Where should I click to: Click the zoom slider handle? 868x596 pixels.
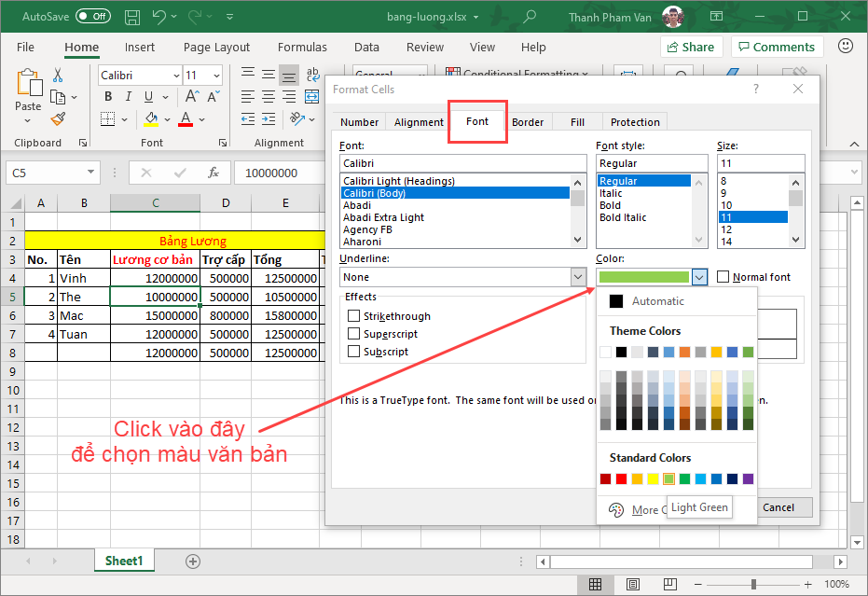coord(753,584)
